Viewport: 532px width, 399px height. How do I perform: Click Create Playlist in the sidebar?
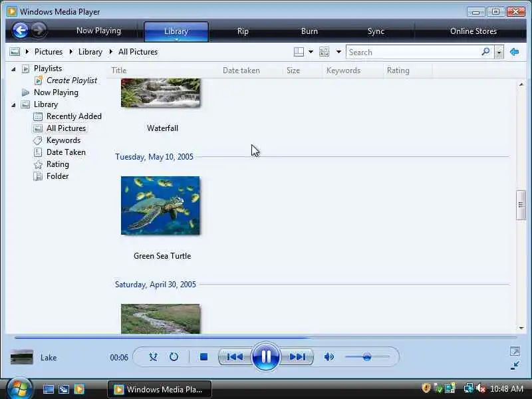coord(72,80)
